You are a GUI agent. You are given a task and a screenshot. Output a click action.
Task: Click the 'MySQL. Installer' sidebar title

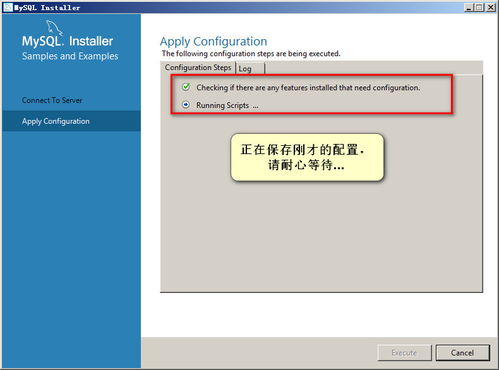pyautogui.click(x=67, y=41)
